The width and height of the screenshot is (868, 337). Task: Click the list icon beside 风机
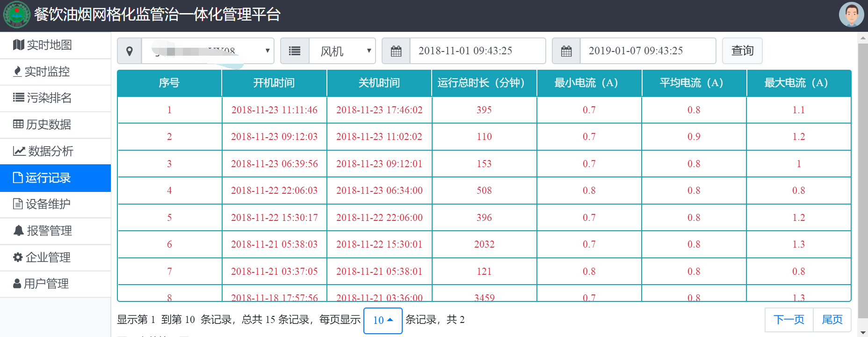[295, 51]
